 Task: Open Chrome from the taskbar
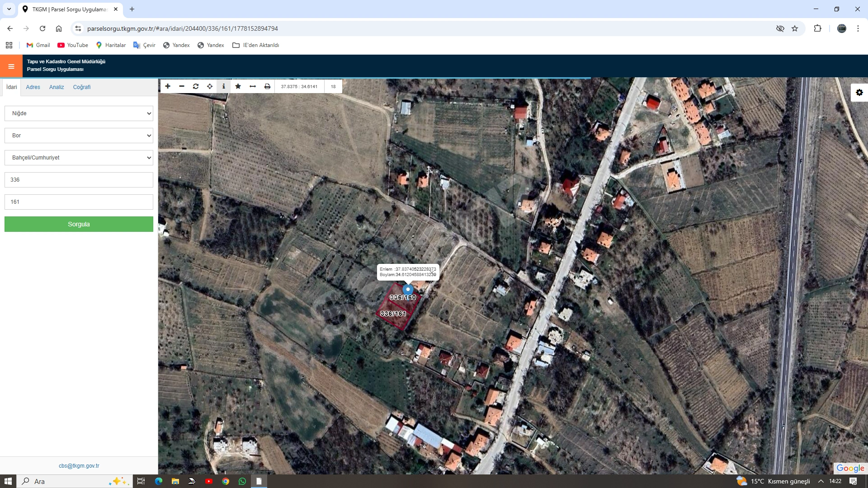tap(226, 481)
